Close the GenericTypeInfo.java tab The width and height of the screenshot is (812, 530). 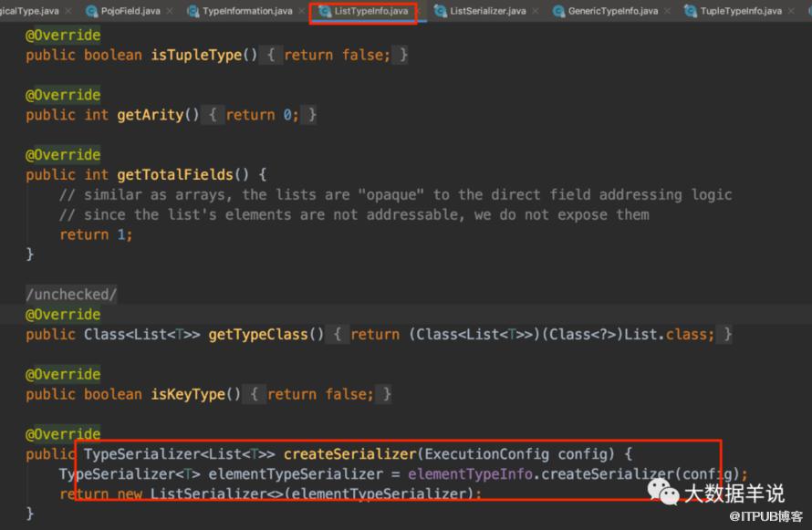pos(668,11)
